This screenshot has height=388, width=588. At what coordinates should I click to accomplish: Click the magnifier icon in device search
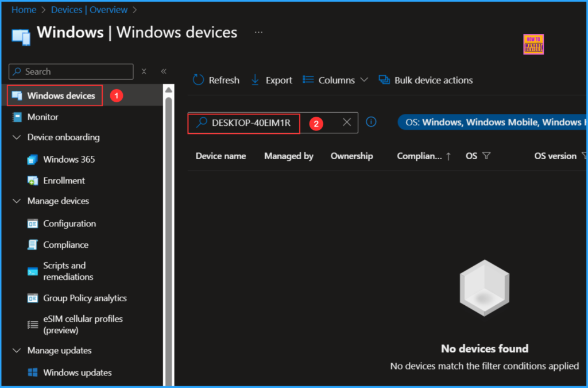pos(202,122)
